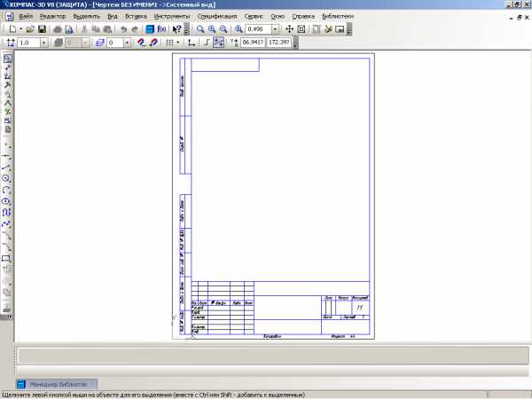Open the Вставка menu
The width and height of the screenshot is (532, 399).
click(x=136, y=16)
